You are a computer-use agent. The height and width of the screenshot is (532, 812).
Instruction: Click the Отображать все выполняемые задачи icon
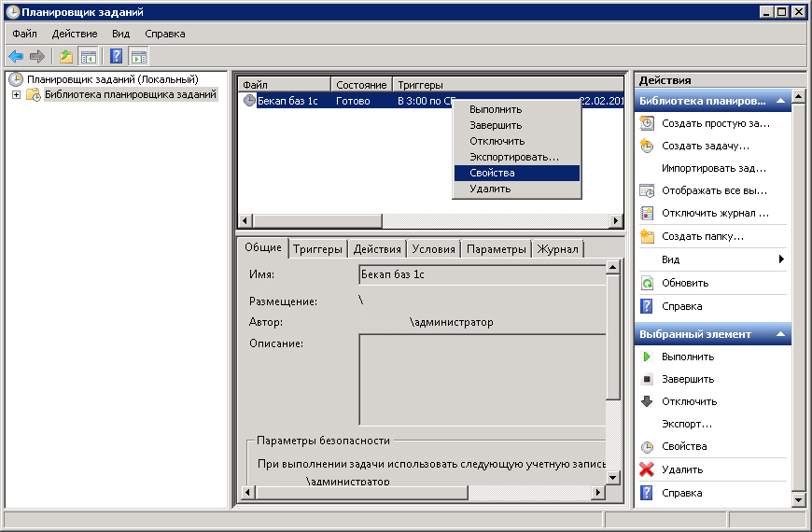(647, 190)
